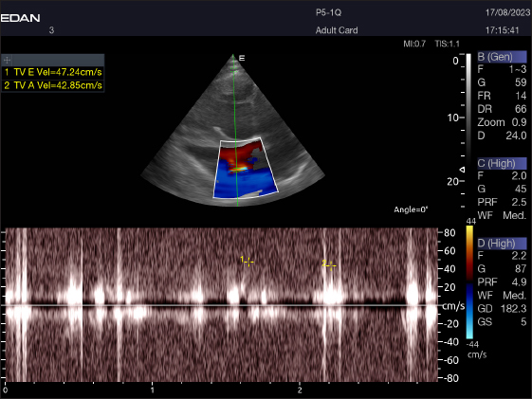The width and height of the screenshot is (532, 399).
Task: Click the focus depth triangle marker
Action: click(x=462, y=169)
